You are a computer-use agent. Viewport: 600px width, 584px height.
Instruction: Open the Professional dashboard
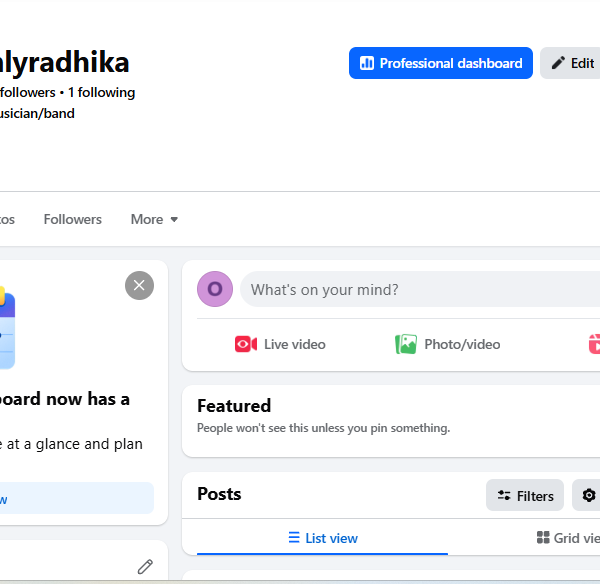tap(440, 63)
